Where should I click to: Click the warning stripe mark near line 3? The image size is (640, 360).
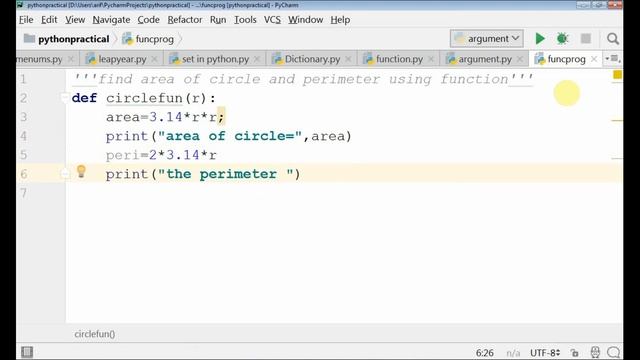(x=617, y=120)
